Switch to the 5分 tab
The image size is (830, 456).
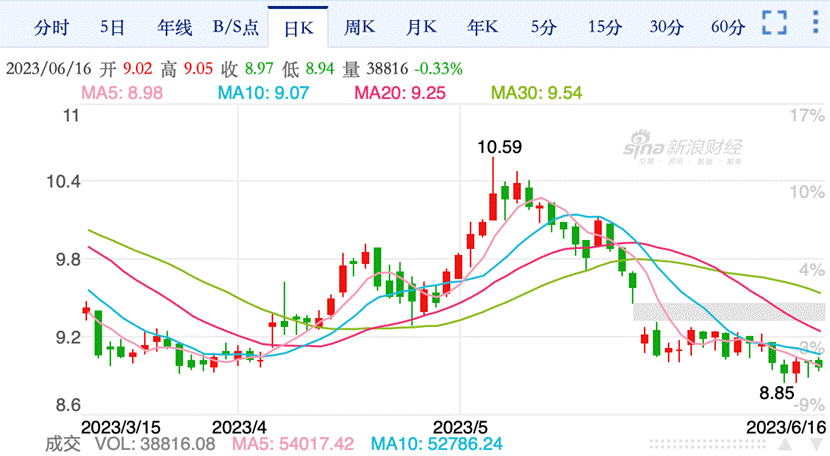pyautogui.click(x=544, y=27)
